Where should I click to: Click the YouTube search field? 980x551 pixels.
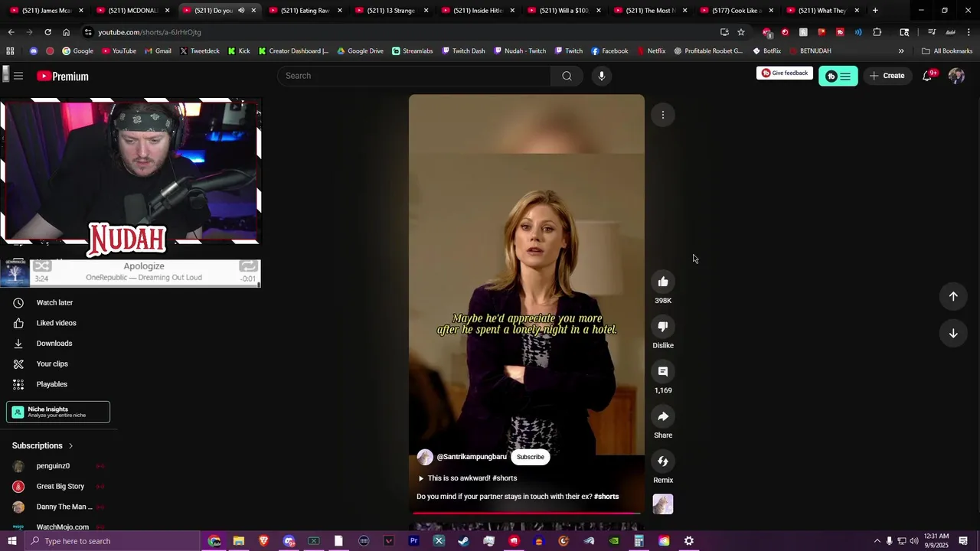[x=414, y=76]
